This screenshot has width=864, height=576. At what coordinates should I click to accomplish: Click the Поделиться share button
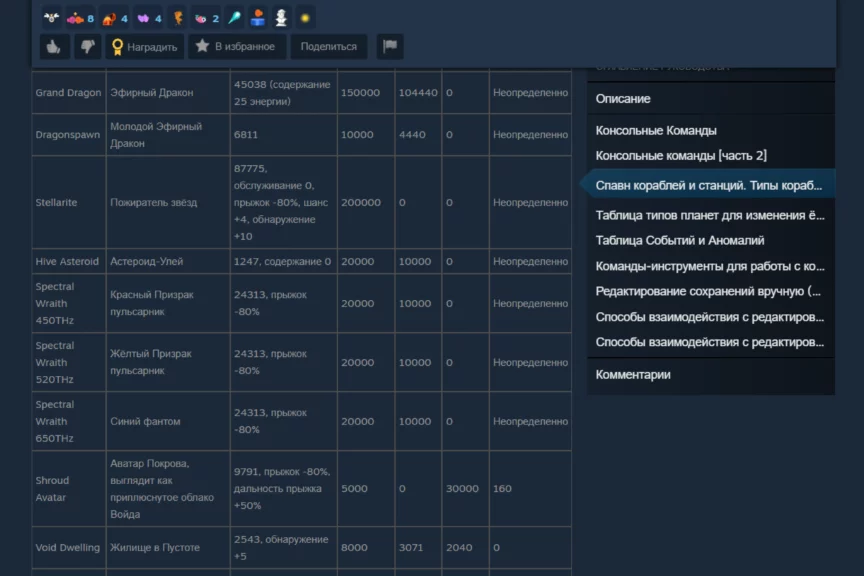tap(329, 46)
